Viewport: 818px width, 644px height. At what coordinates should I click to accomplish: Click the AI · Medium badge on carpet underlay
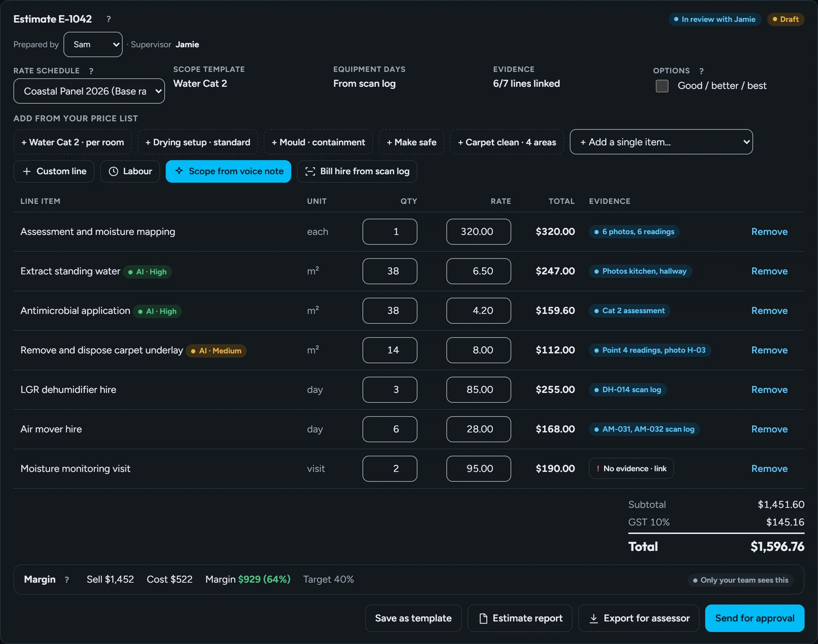coord(216,351)
